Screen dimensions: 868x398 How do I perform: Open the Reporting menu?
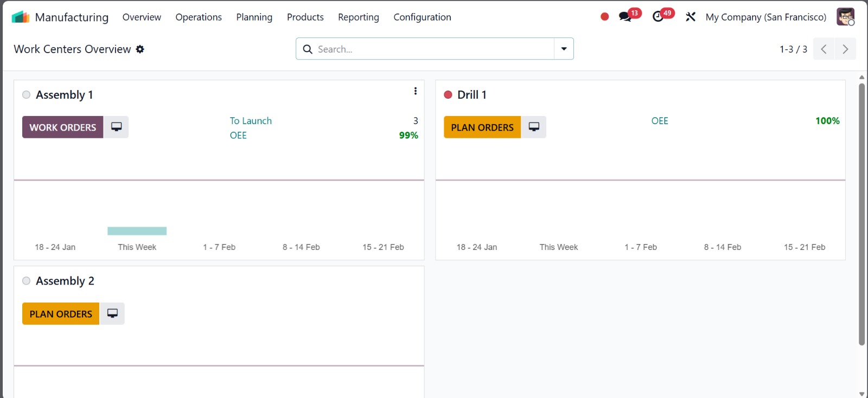[358, 17]
